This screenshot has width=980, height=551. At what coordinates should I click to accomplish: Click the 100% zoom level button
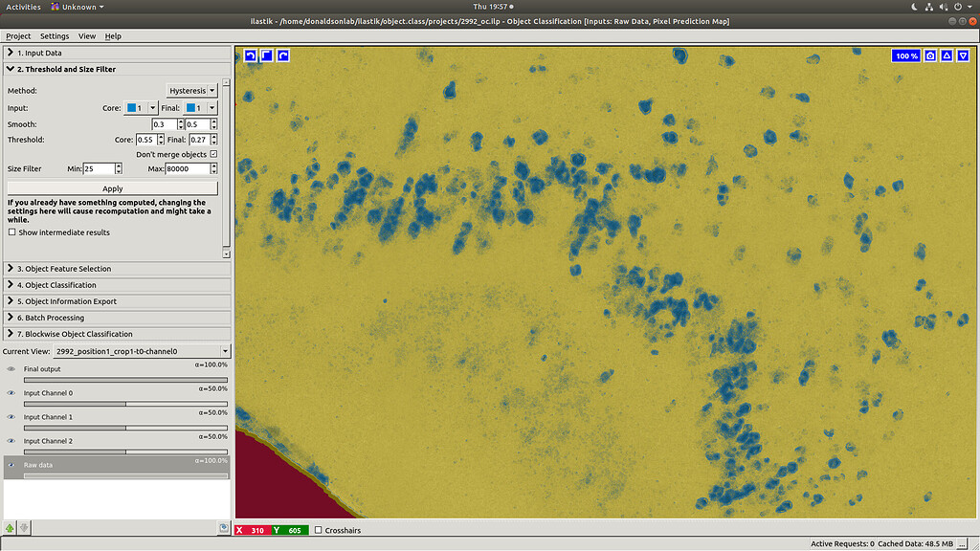click(905, 55)
